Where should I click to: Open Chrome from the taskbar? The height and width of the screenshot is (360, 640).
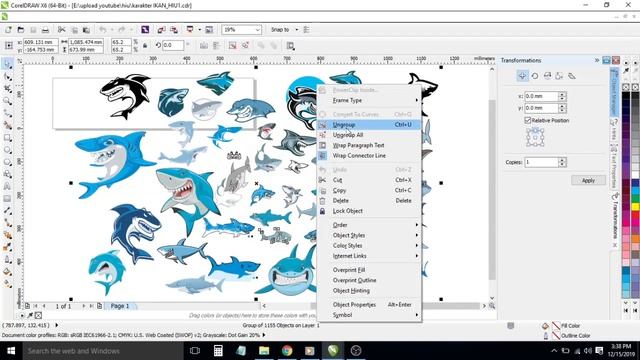[x=287, y=351]
